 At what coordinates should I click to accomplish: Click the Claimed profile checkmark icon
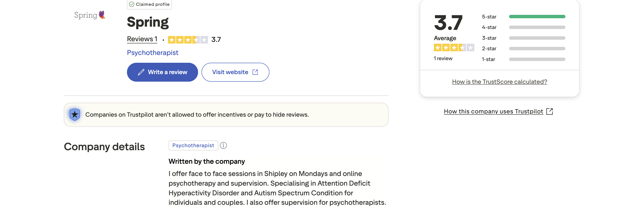(x=132, y=4)
